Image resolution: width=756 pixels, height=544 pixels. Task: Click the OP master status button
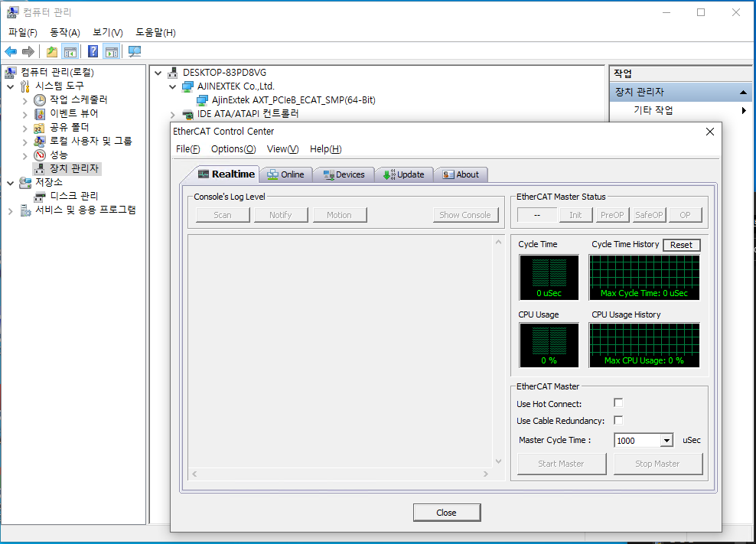coord(685,215)
